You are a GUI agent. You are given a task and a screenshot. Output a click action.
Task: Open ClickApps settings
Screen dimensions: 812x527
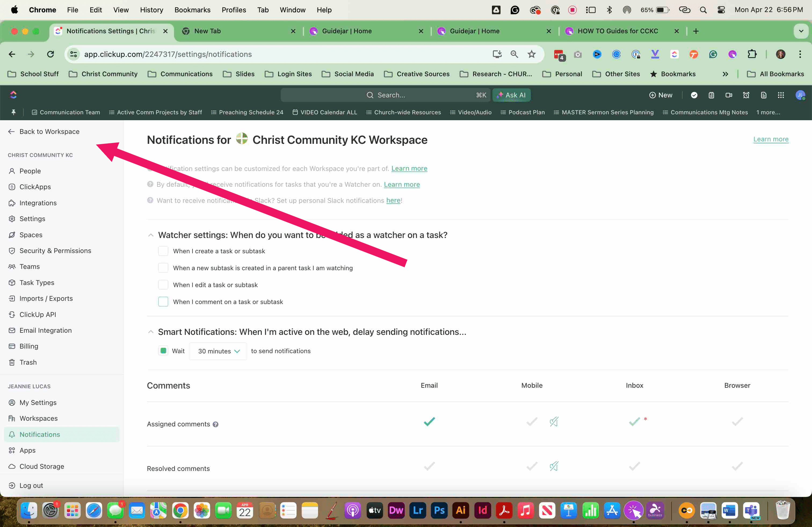pyautogui.click(x=35, y=187)
